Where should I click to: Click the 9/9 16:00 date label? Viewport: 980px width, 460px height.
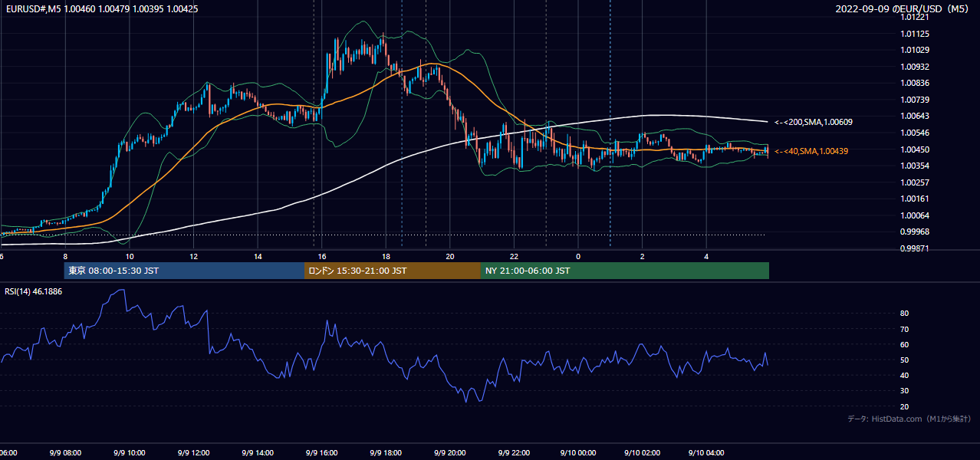click(x=321, y=453)
